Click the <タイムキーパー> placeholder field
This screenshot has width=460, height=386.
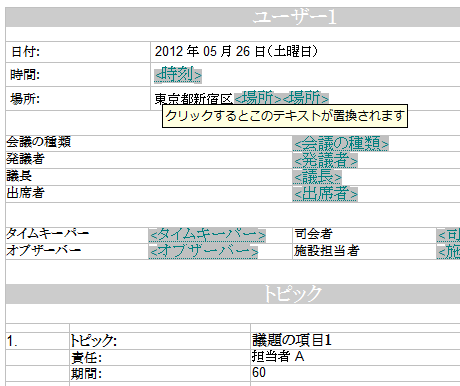coord(207,235)
